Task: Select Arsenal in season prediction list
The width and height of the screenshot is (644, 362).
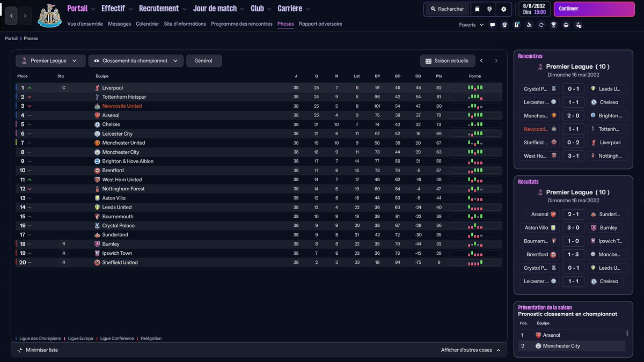Action: tap(572, 335)
